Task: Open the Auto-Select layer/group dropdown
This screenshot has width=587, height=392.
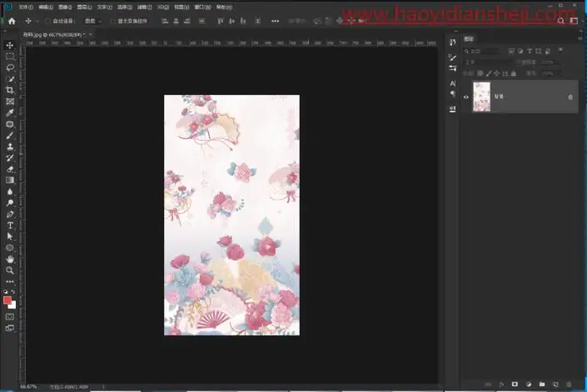Action: click(x=92, y=22)
